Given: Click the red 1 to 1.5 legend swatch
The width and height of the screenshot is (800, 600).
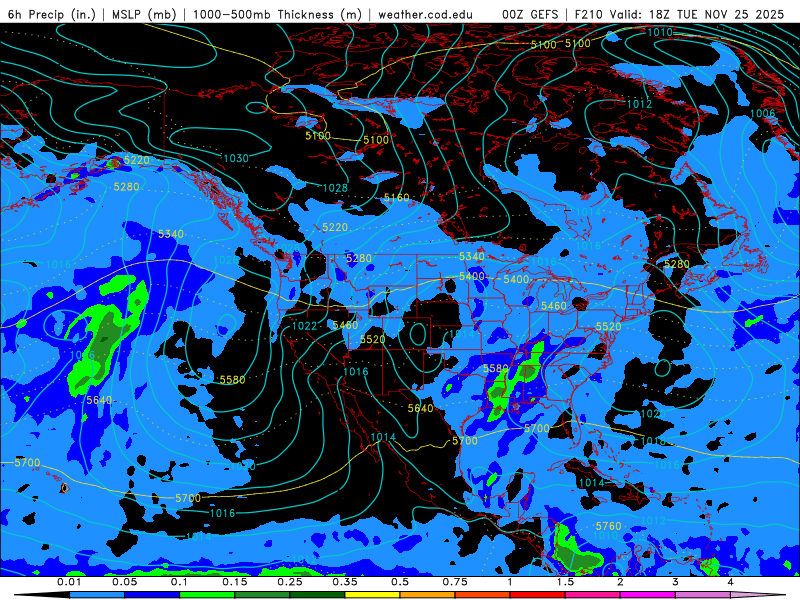Looking at the screenshot, I should click(538, 595).
